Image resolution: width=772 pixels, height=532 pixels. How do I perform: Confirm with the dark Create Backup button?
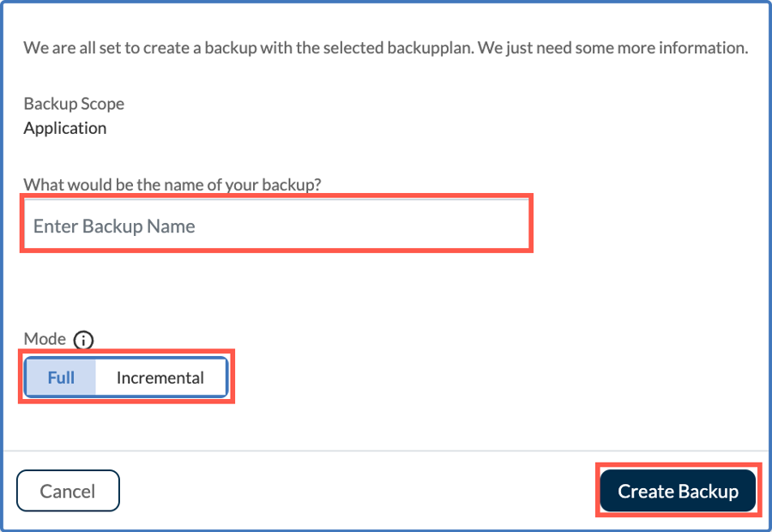click(678, 491)
